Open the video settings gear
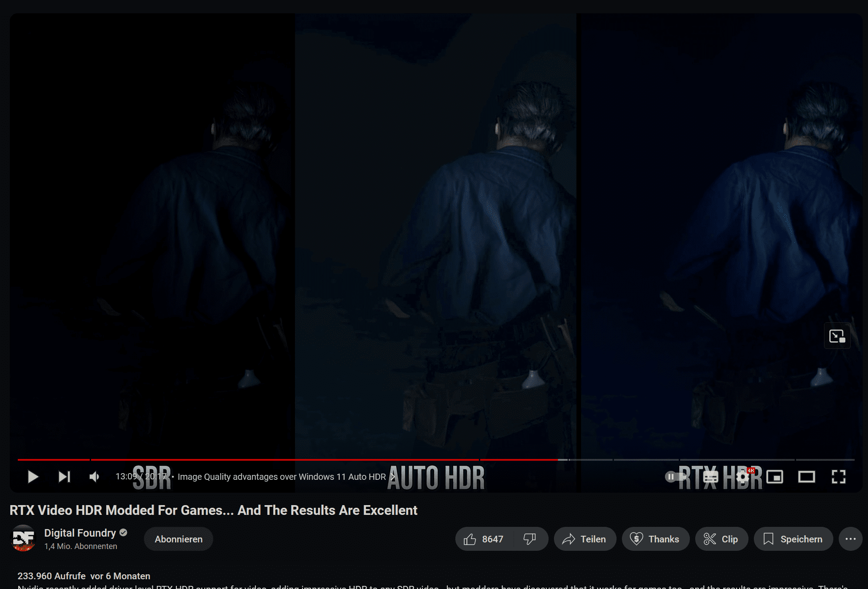Screen dimensions: 868x589 click(743, 477)
